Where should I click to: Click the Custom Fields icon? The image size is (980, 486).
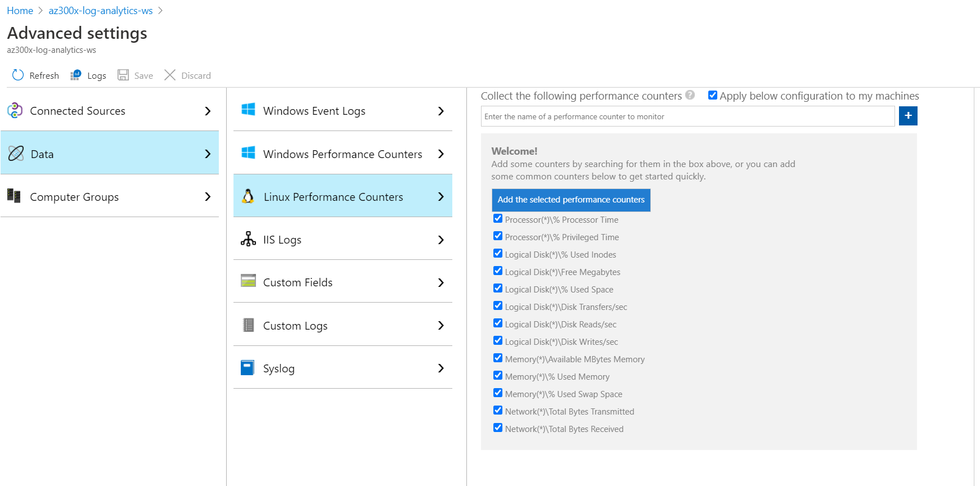tap(248, 280)
